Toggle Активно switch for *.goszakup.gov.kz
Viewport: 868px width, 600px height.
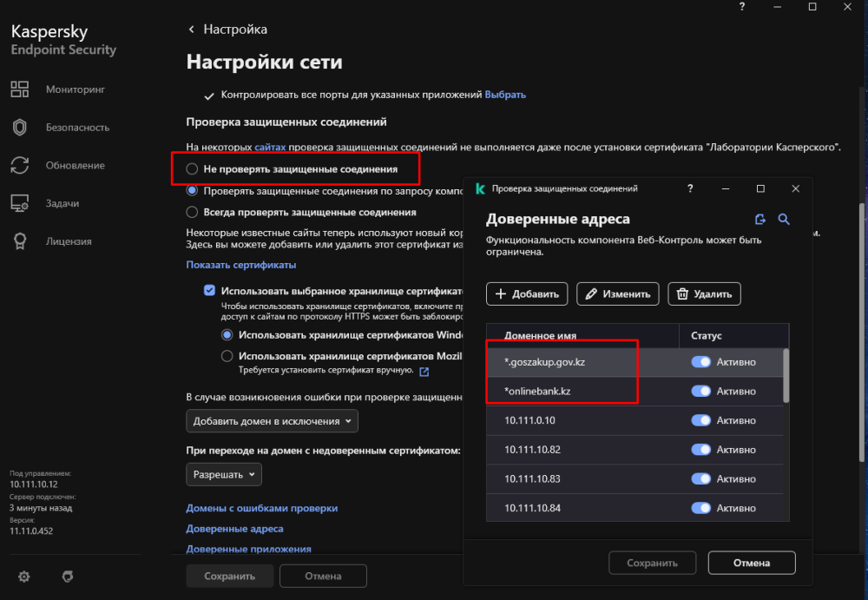700,362
